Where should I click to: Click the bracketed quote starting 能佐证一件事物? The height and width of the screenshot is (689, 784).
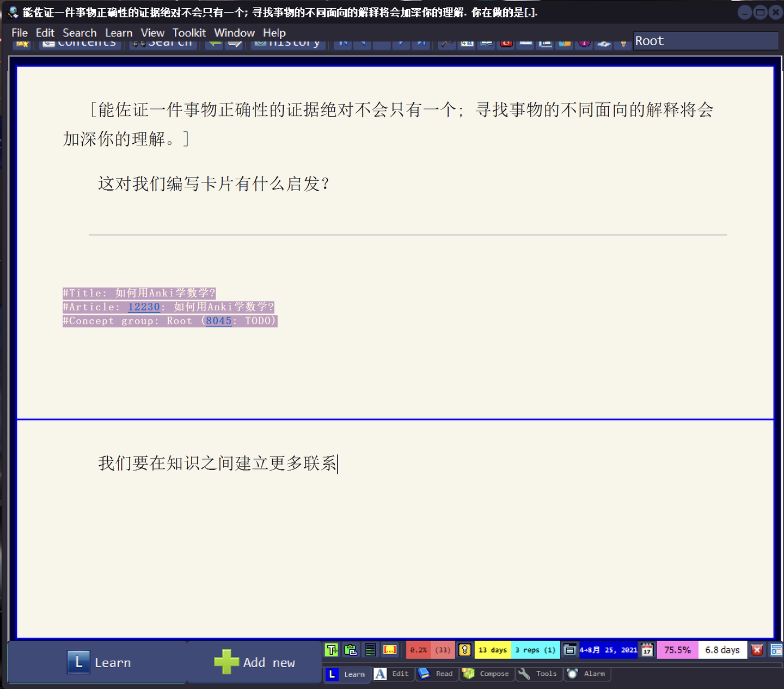388,124
